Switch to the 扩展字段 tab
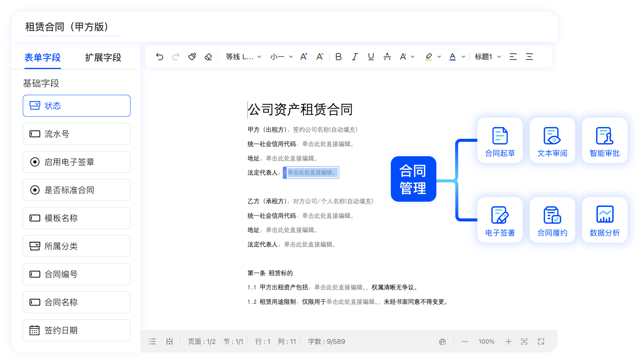 103,58
